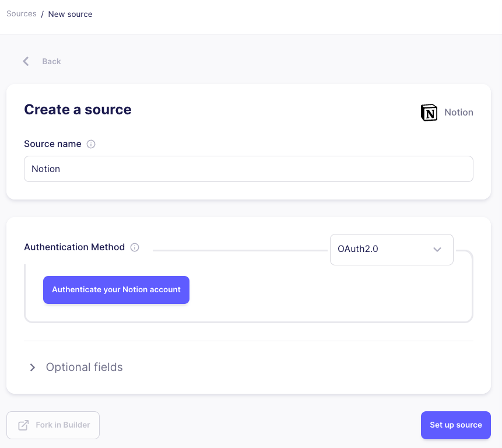Click the Authentication Method info icon
The image size is (502, 448).
tap(135, 247)
